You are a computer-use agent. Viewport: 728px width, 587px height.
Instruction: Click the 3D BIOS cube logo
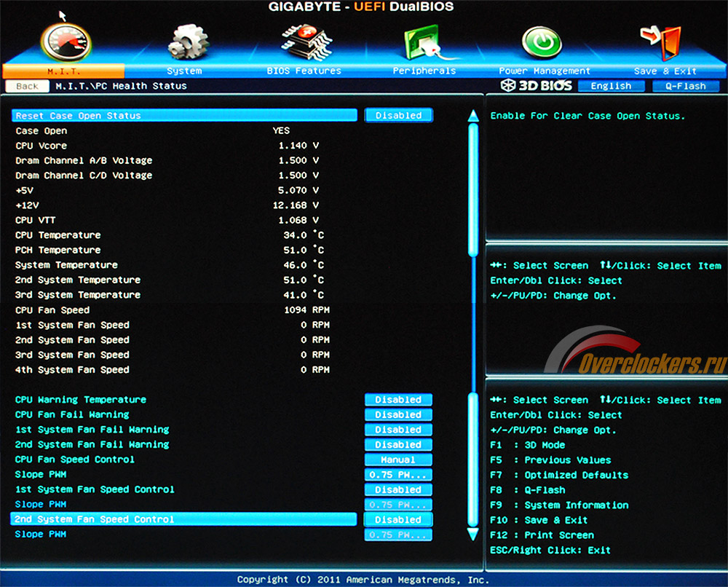click(x=508, y=85)
